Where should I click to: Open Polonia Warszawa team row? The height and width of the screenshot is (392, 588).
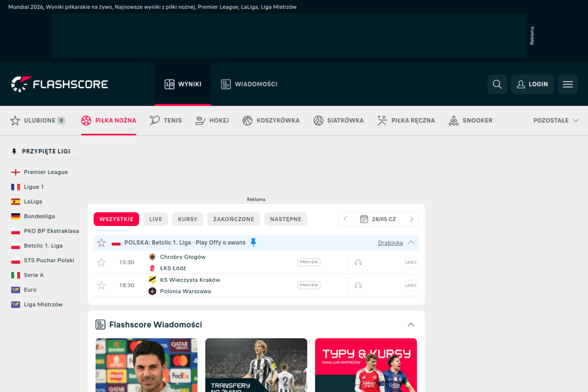coord(180,291)
